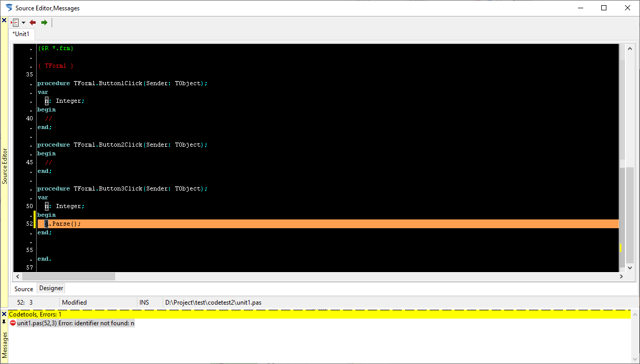Click the horizontal scrollbar left arrow

(x=18, y=276)
